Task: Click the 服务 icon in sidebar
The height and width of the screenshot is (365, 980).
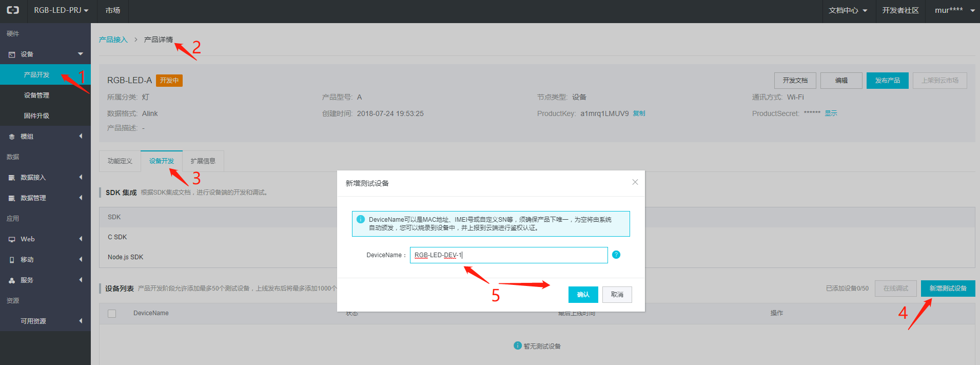Action: (x=12, y=280)
